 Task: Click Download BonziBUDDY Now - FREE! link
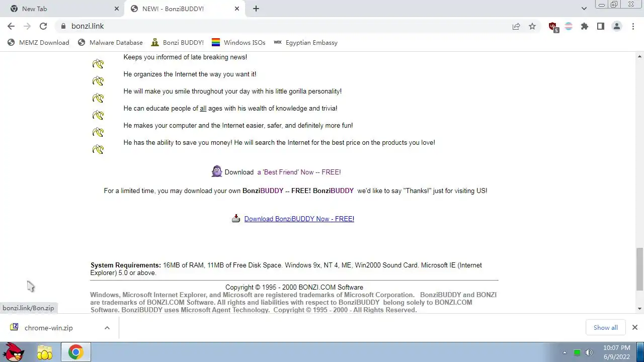(x=299, y=219)
